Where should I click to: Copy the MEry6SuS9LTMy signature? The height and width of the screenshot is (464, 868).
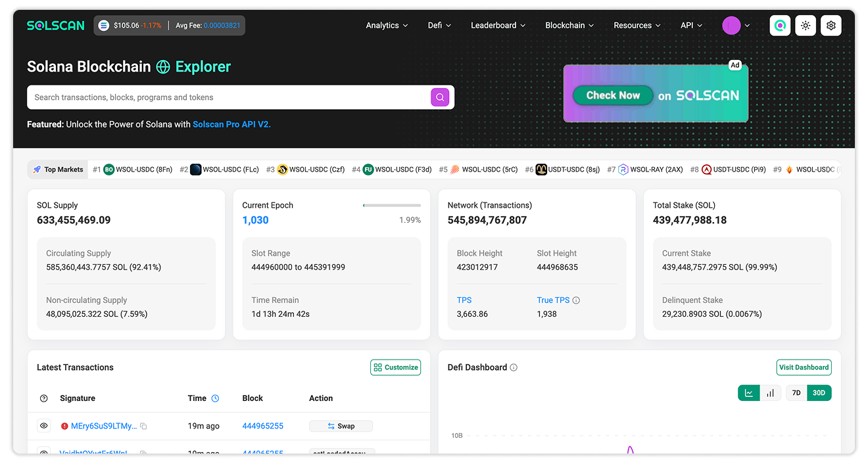tap(143, 427)
